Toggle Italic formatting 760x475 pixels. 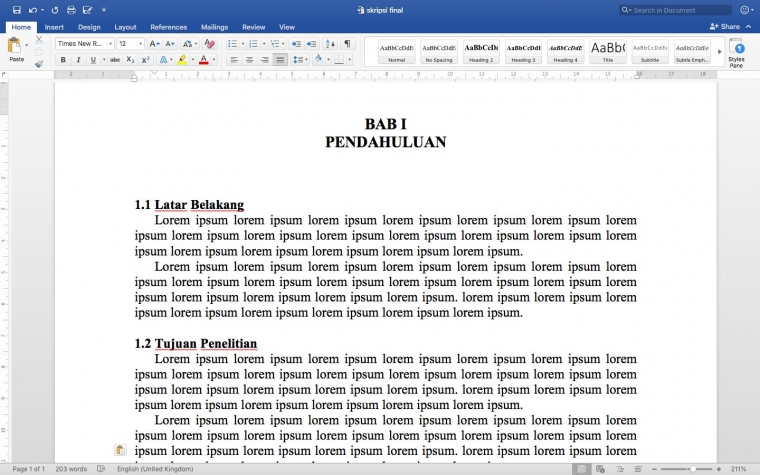click(x=78, y=60)
